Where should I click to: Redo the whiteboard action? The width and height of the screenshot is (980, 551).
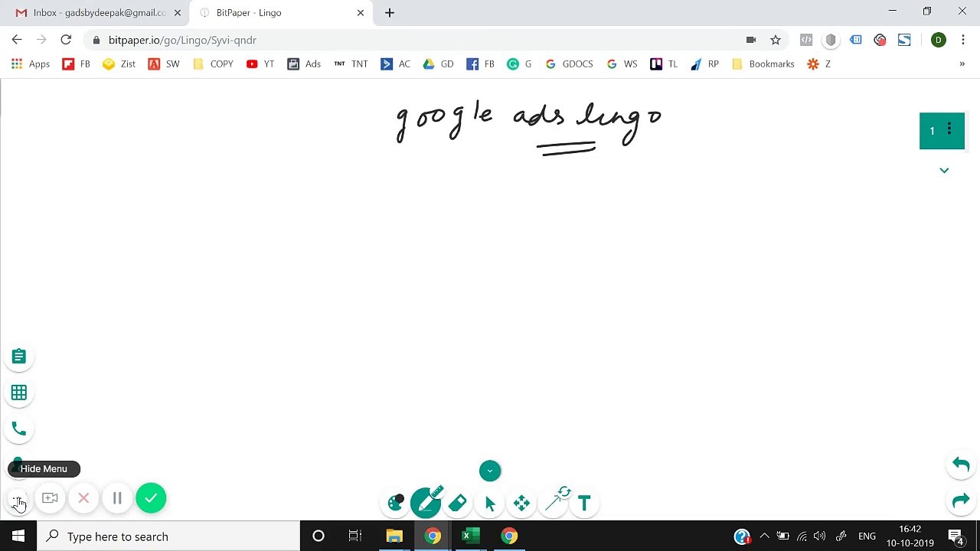click(961, 501)
